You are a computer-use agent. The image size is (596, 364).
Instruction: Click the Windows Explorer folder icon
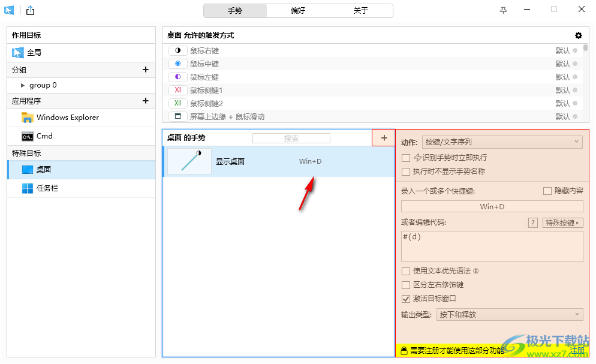(x=28, y=118)
